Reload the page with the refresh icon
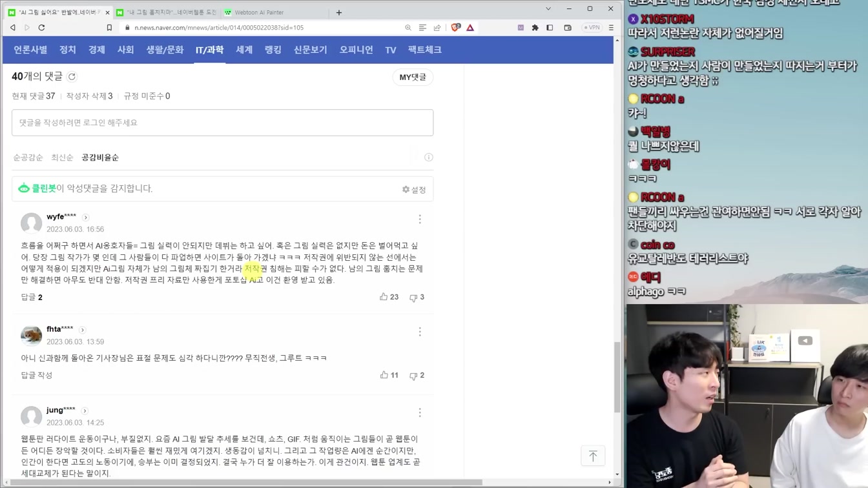 click(41, 28)
